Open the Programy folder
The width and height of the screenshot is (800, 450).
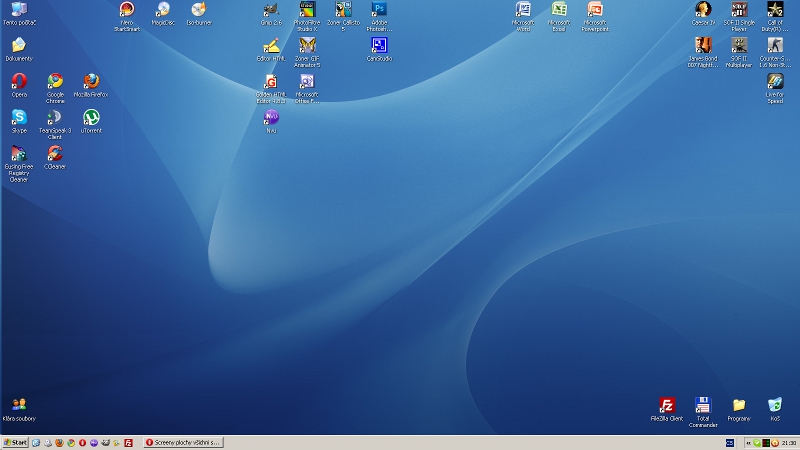tap(739, 410)
